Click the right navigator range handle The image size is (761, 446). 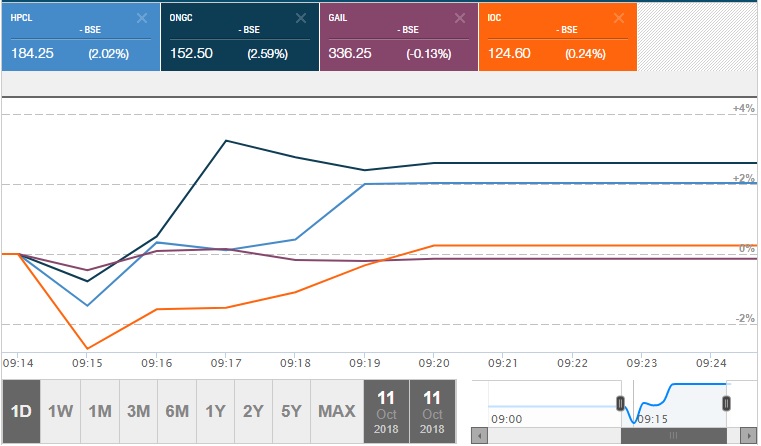click(x=726, y=402)
